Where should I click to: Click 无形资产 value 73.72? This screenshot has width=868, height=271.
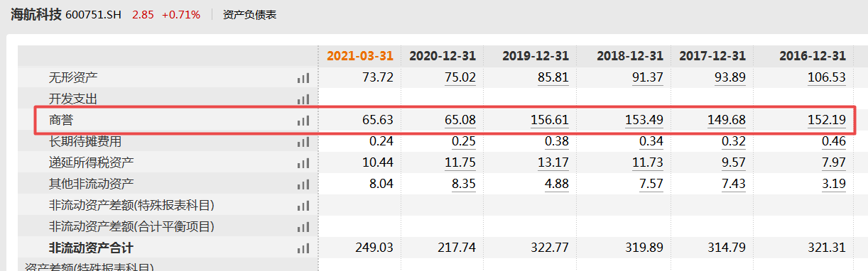[378, 77]
